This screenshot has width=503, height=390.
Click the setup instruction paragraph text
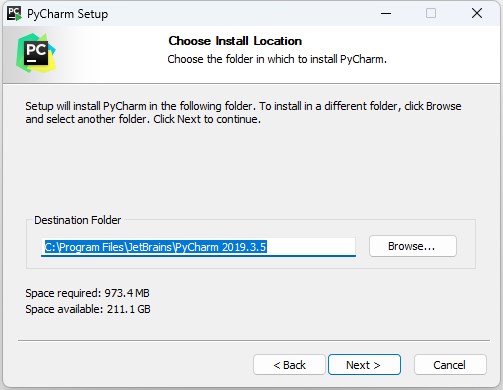click(243, 112)
